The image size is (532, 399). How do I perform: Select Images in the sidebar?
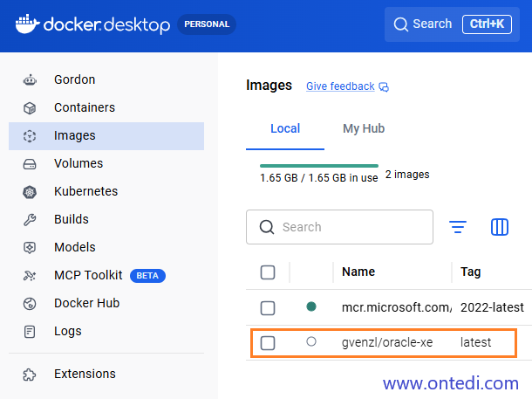tap(106, 136)
